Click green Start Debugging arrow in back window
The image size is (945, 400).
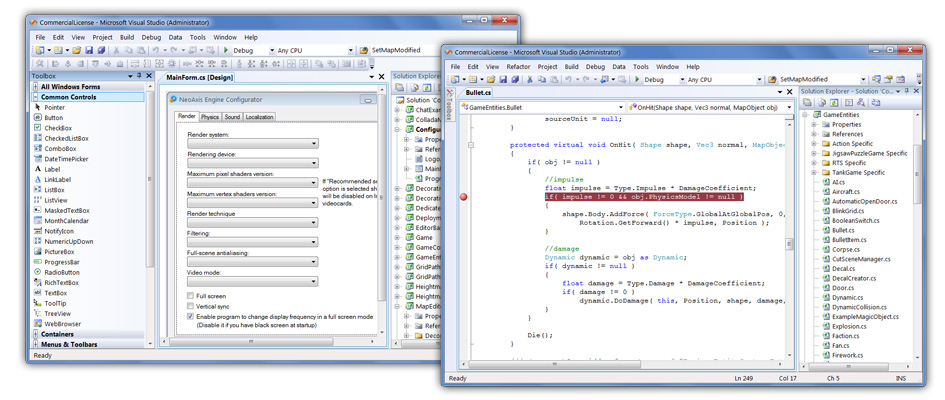[225, 50]
